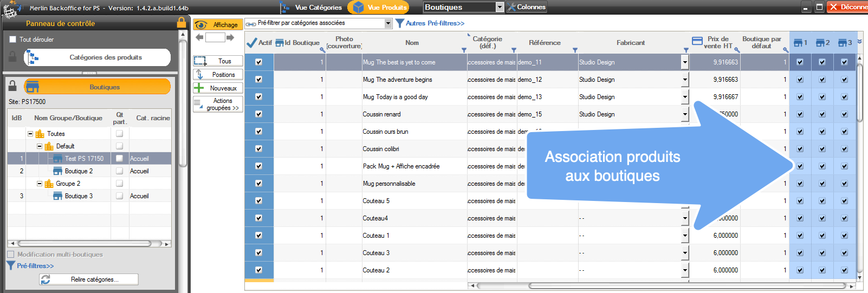Open left panel Pré-filtres link
Screen dimensions: 868x293
point(35,265)
